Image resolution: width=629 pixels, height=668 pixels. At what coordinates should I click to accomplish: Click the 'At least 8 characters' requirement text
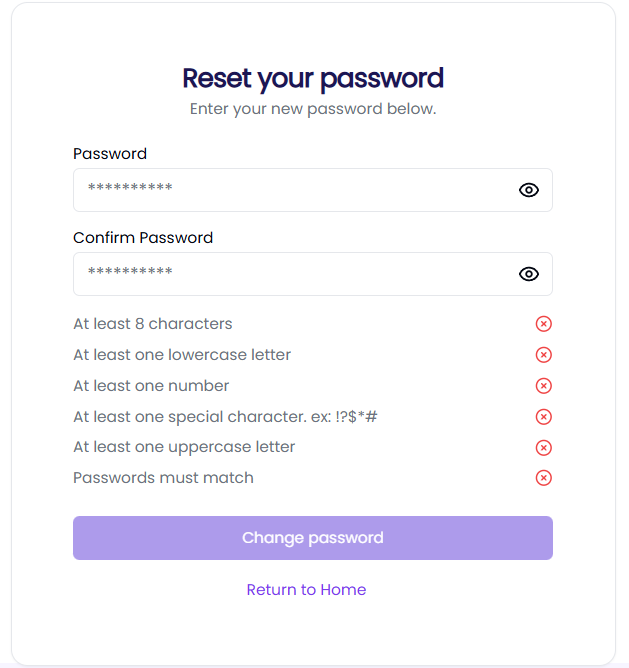(153, 324)
